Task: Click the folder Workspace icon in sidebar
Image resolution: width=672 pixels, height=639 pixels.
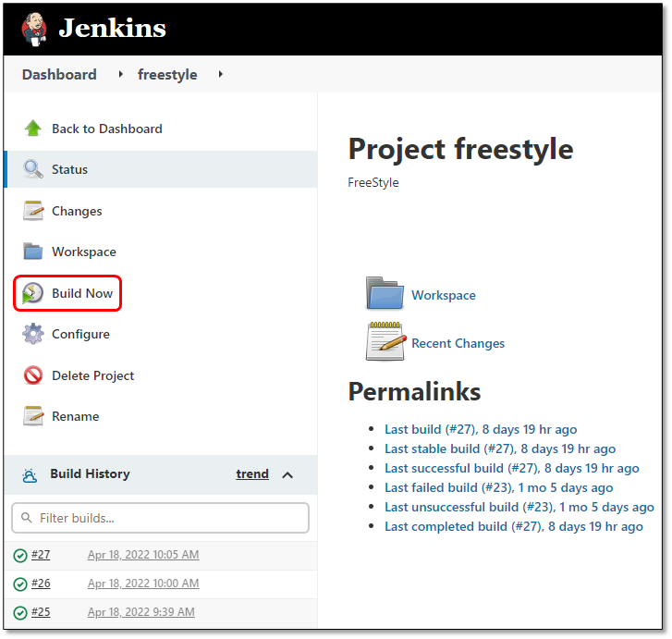Action: pos(33,252)
